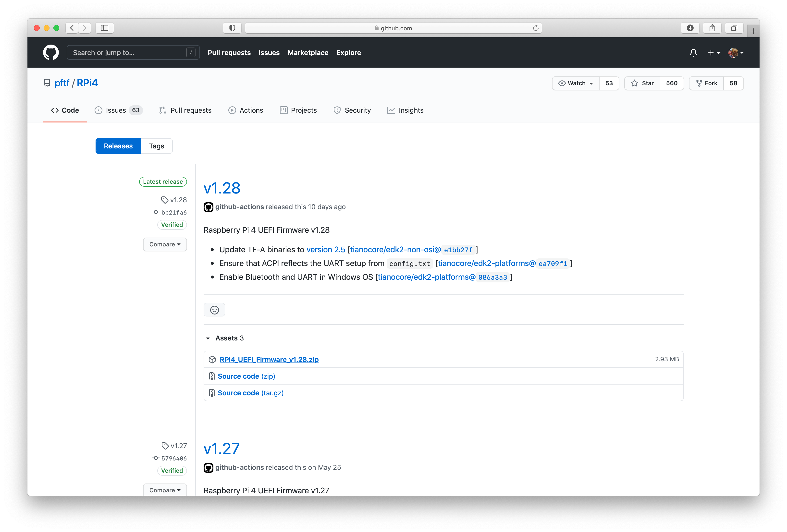Open the Watch dropdown
This screenshot has height=532, width=787.
point(576,83)
